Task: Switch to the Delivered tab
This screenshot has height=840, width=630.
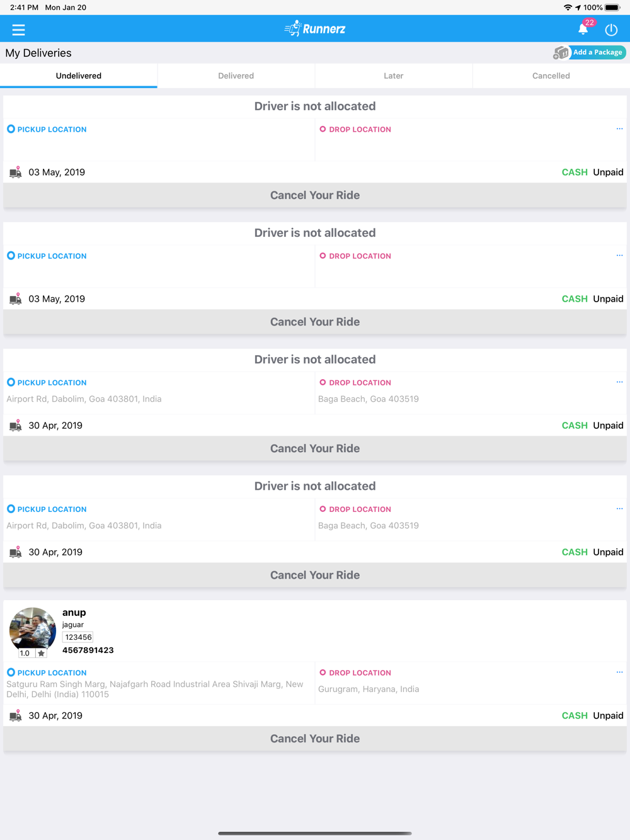Action: pos(236,76)
